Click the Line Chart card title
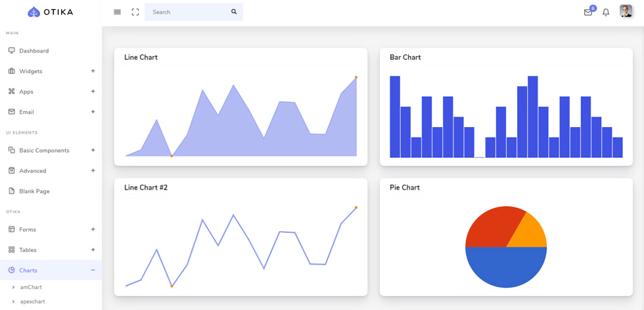The height and width of the screenshot is (310, 644). click(x=141, y=57)
